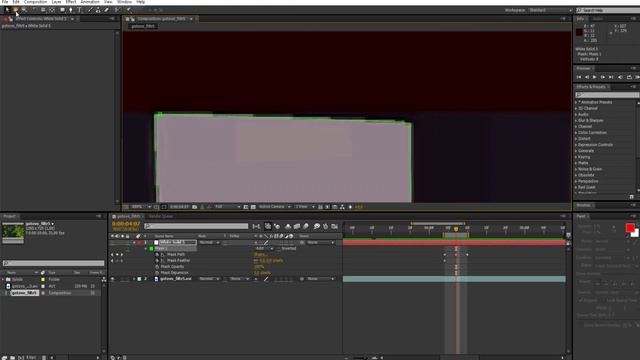Toggle mask and shape path visibility
640x360 pixels.
tap(164, 207)
